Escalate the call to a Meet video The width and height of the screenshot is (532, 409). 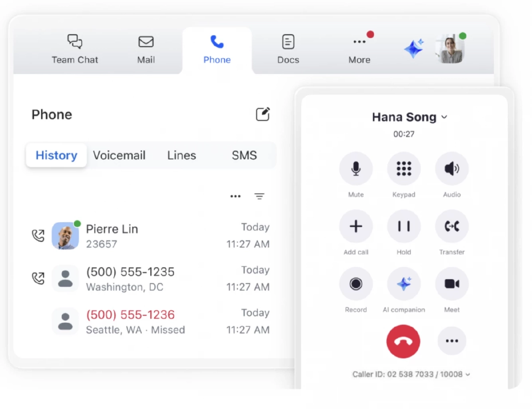452,284
